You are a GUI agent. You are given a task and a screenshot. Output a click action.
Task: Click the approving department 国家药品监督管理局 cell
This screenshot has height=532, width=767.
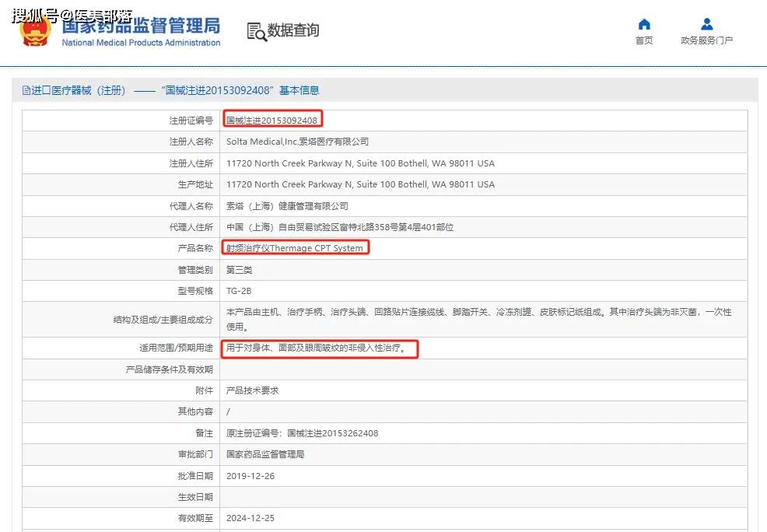click(x=264, y=454)
